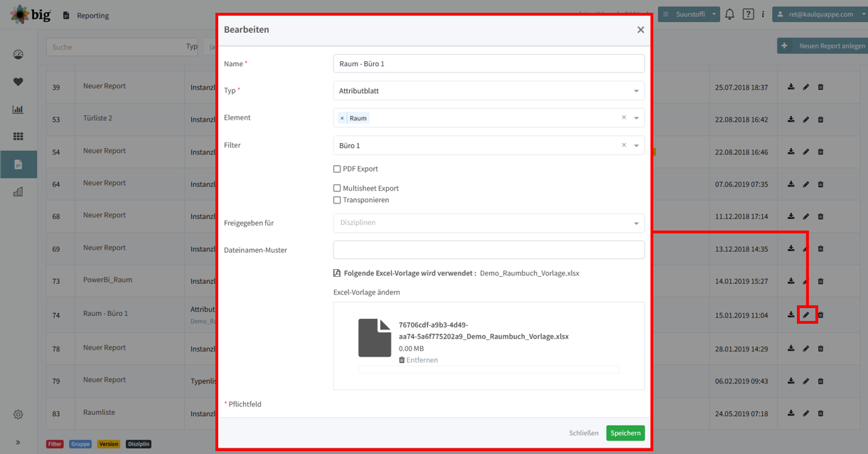Open notifications bell in the top bar
The width and height of the screenshot is (868, 454).
(x=729, y=14)
